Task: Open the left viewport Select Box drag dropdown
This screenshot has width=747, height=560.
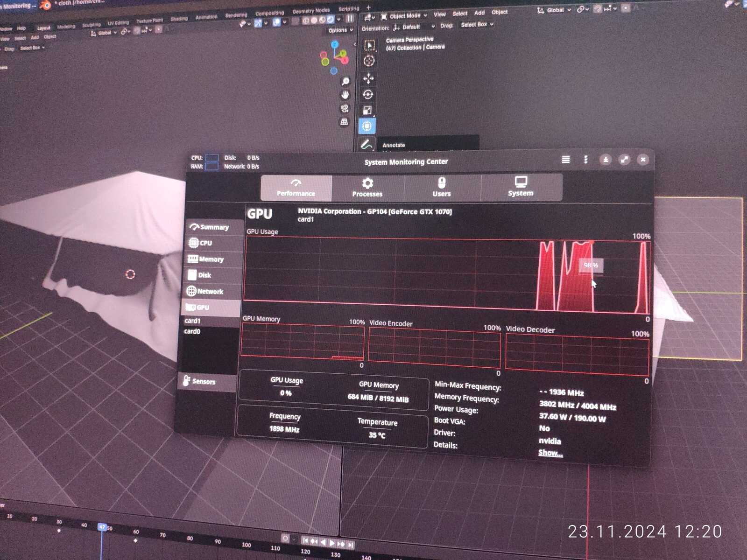Action: (32, 48)
